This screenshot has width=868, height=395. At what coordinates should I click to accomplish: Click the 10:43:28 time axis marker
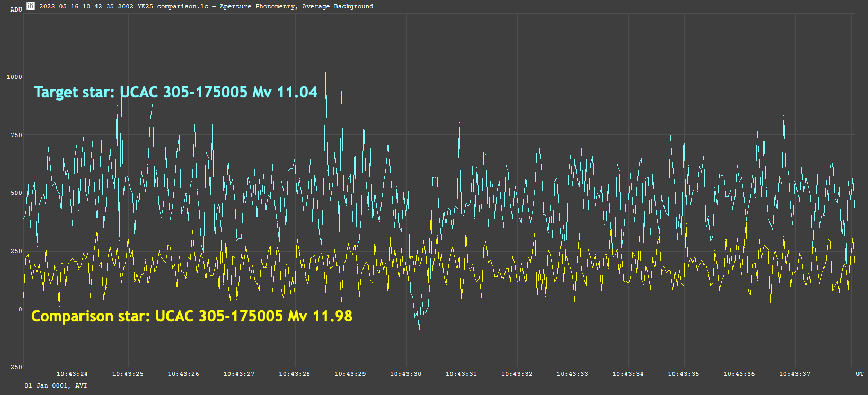click(295, 374)
